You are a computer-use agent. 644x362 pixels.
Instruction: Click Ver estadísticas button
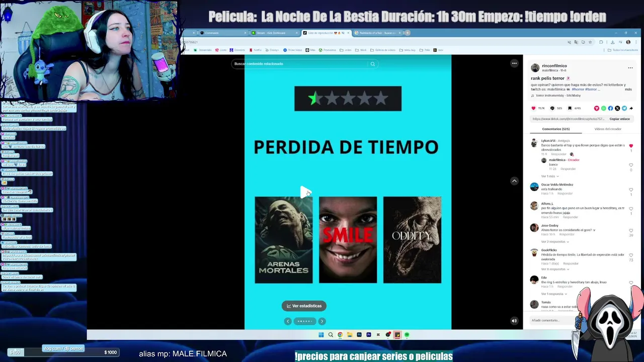click(304, 306)
